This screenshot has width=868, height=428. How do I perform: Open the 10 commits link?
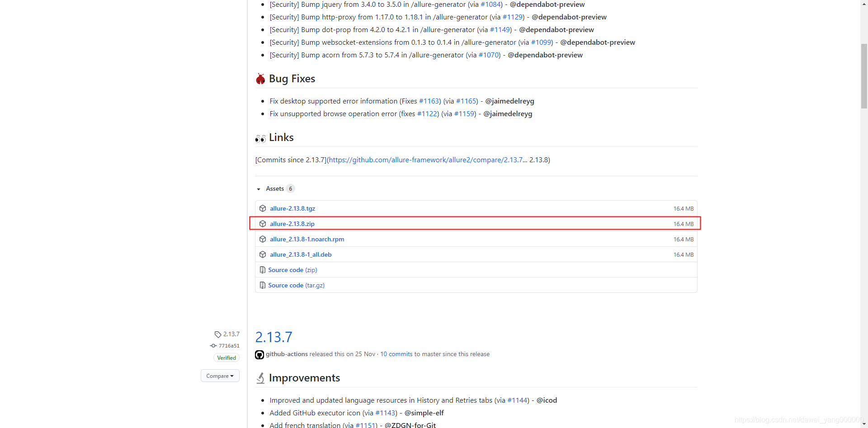(396, 354)
